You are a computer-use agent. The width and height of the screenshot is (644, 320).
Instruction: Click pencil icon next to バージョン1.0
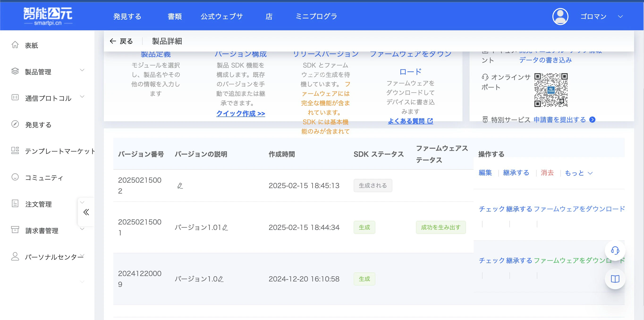[x=221, y=279]
